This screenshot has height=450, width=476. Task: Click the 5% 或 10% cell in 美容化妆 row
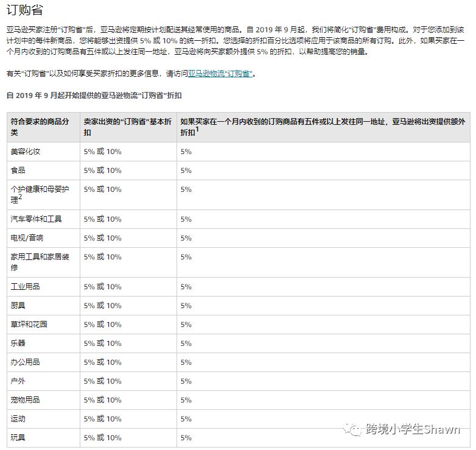(x=128, y=152)
